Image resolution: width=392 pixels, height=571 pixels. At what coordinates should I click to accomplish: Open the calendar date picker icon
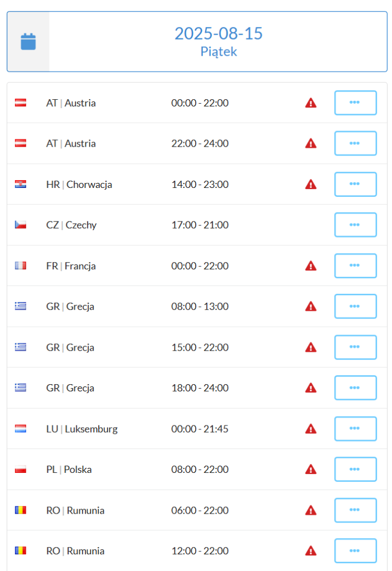[x=28, y=41]
